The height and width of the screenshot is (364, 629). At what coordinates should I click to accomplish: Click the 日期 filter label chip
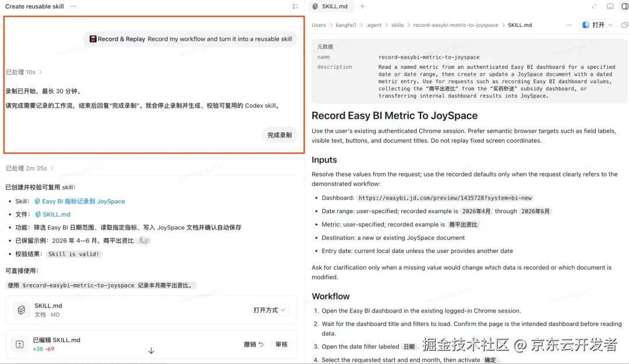(x=409, y=347)
